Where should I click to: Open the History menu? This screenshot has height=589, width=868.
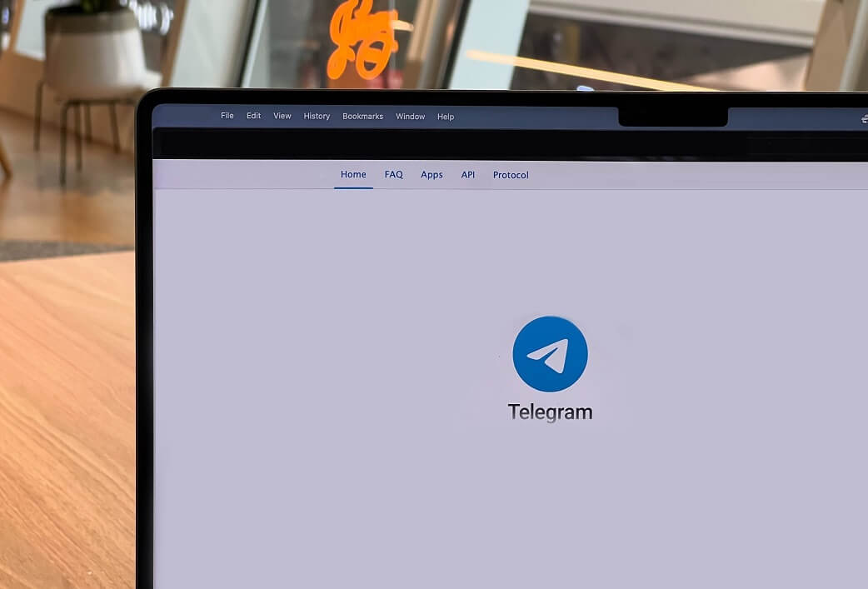(317, 117)
